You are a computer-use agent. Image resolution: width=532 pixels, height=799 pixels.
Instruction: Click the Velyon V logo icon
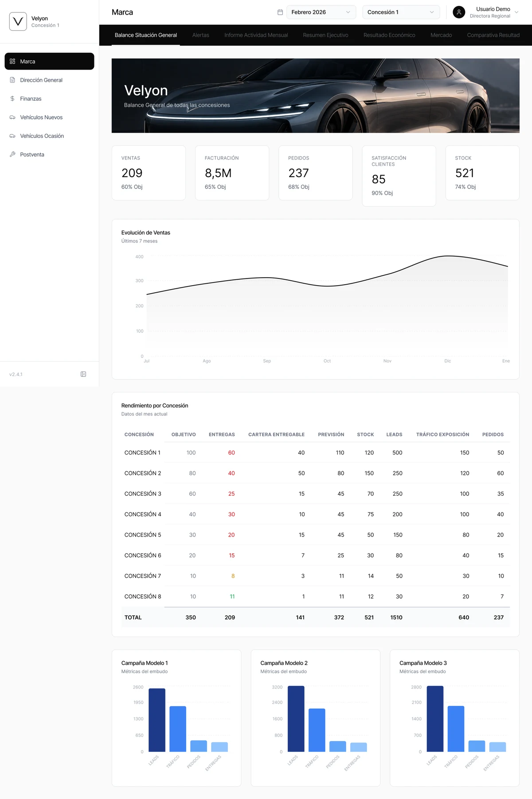point(18,21)
